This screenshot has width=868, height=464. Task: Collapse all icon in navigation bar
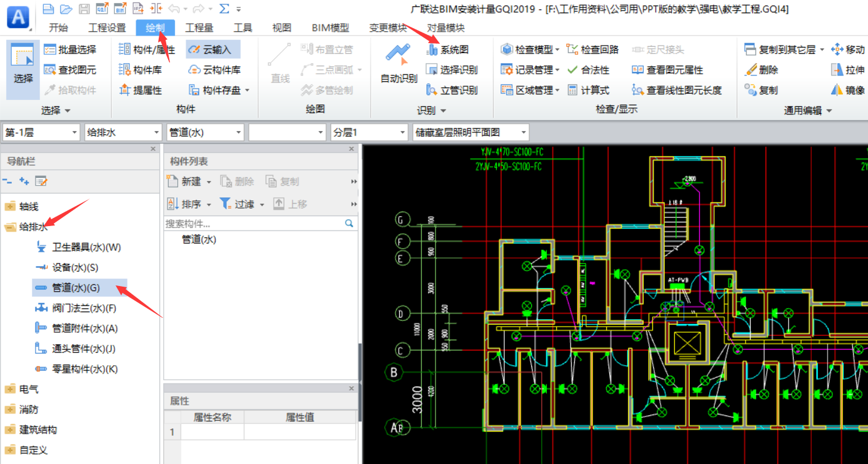click(7, 181)
